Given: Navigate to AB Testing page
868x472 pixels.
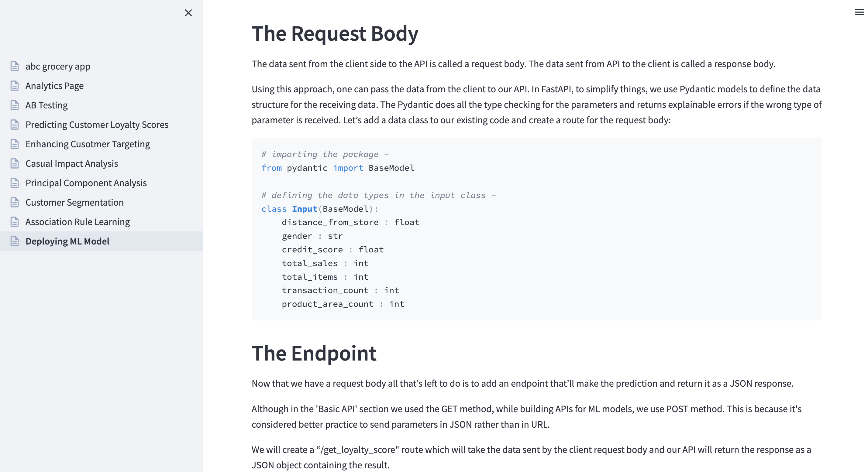Looking at the screenshot, I should (x=46, y=105).
